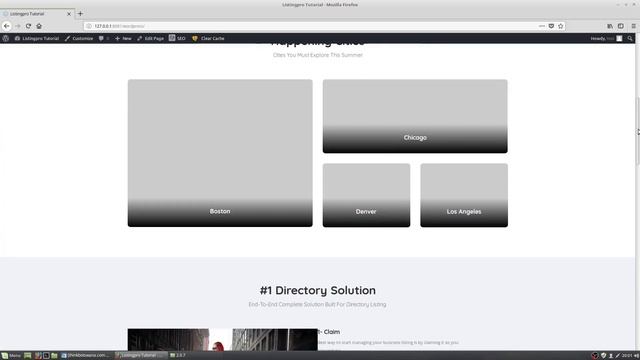Image resolution: width=640 pixels, height=360 pixels.
Task: Open the Menu button on the taskbar
Action: pos(11,356)
